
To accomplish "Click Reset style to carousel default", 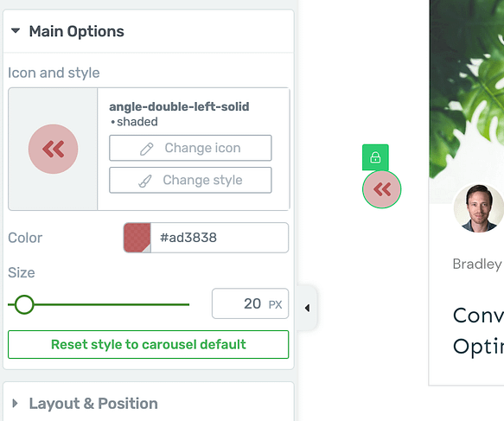I will 148,345.
